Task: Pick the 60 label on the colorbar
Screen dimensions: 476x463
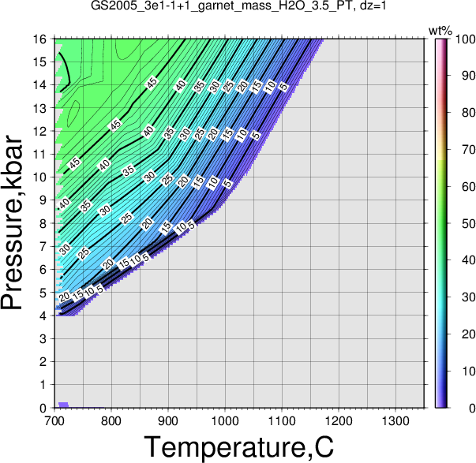Action: click(469, 187)
